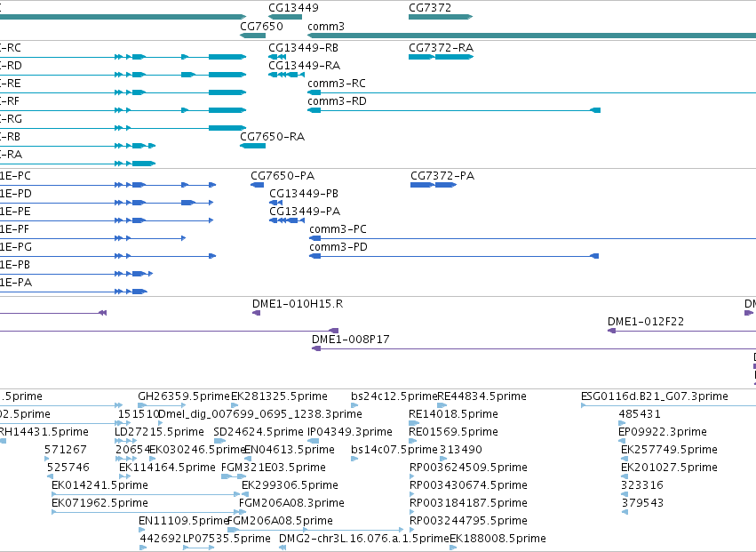Click the EK030246.5prime label
Screen dimensions: 756x552
pos(199,449)
